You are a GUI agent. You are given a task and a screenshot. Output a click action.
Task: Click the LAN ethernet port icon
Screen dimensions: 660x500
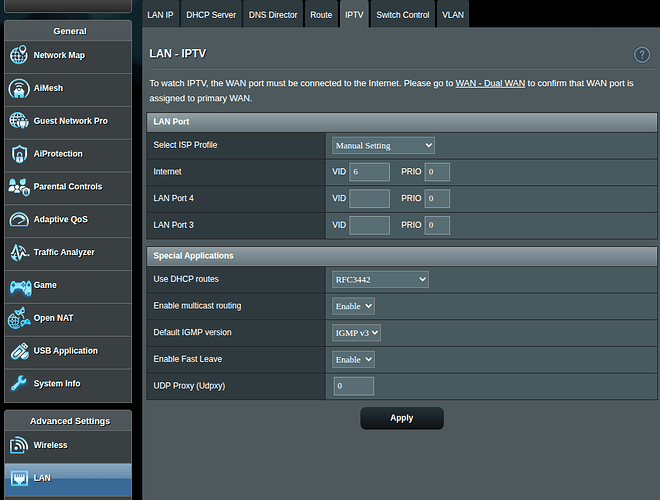coord(19,478)
